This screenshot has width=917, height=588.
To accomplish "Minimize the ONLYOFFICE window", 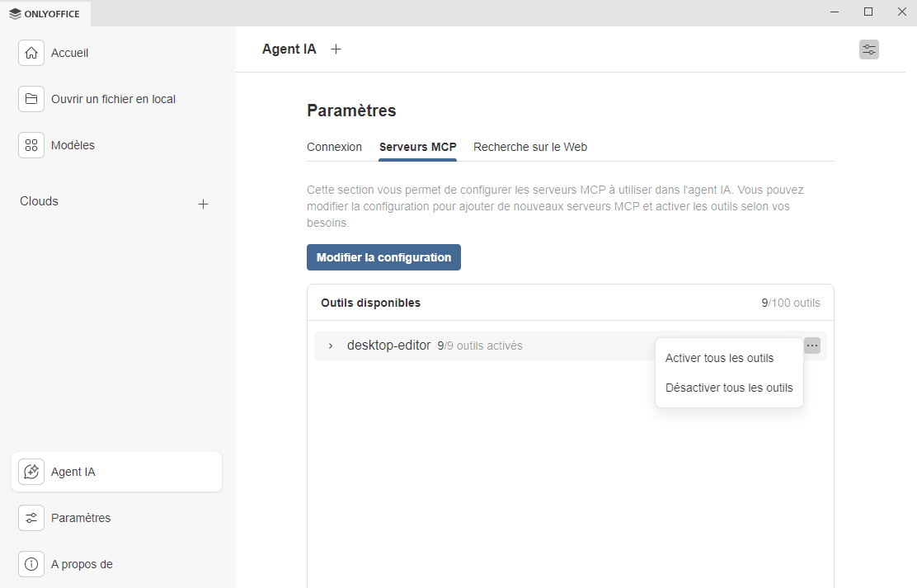I will [835, 12].
